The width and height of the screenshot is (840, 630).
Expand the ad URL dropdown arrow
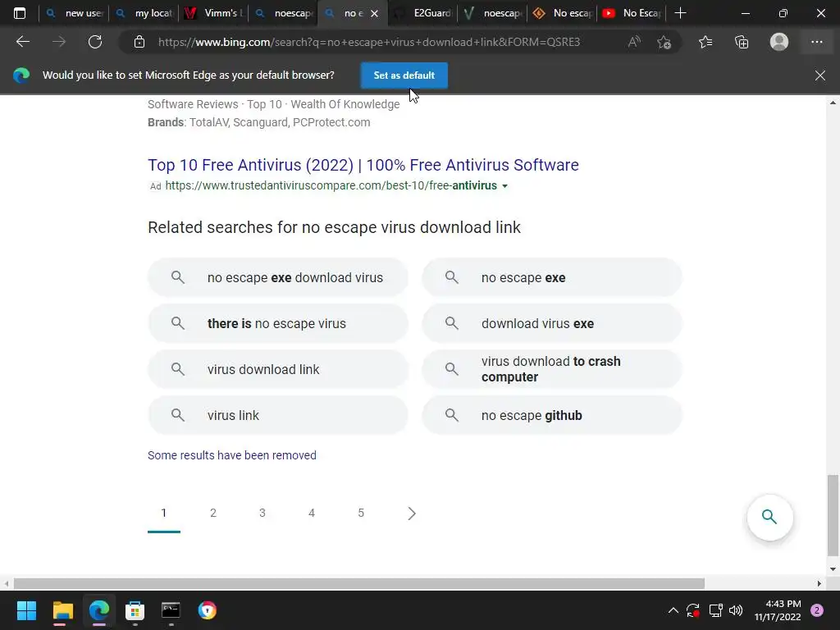pos(504,186)
